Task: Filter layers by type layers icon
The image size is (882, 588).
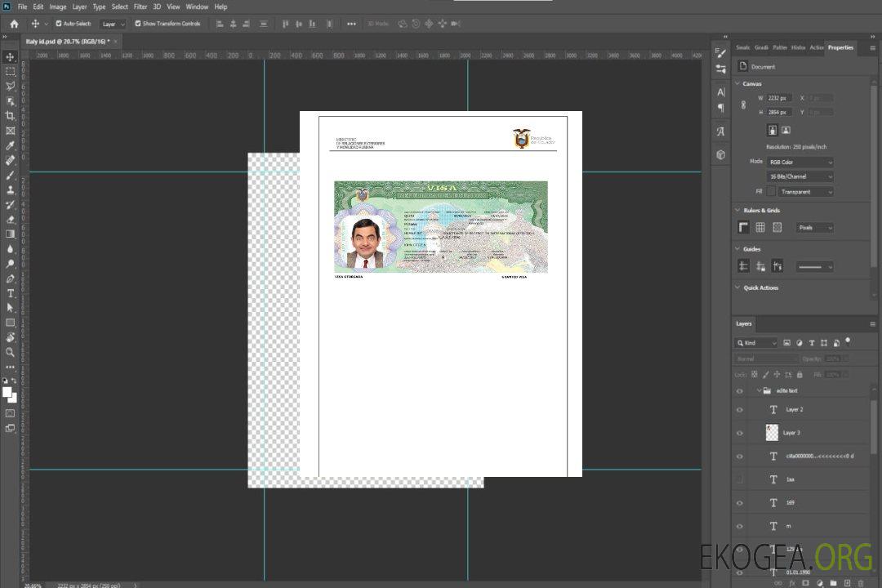Action: 812,343
